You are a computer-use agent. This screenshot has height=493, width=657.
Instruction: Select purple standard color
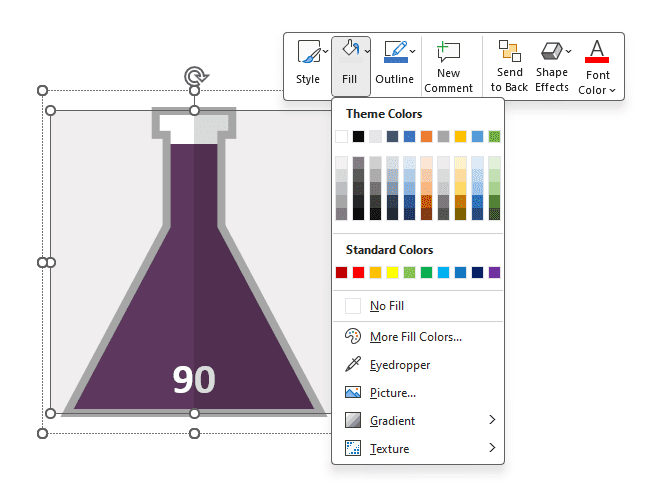(x=494, y=273)
